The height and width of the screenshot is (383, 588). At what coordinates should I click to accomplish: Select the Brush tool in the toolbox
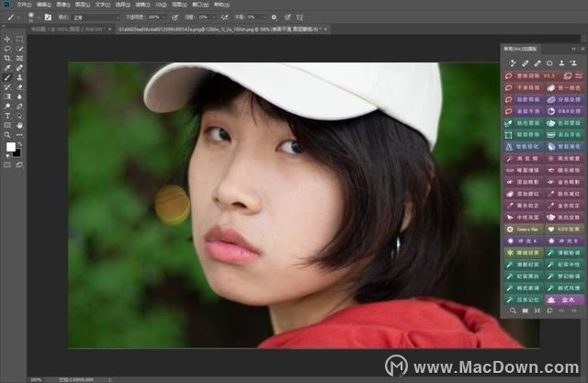tap(7, 77)
